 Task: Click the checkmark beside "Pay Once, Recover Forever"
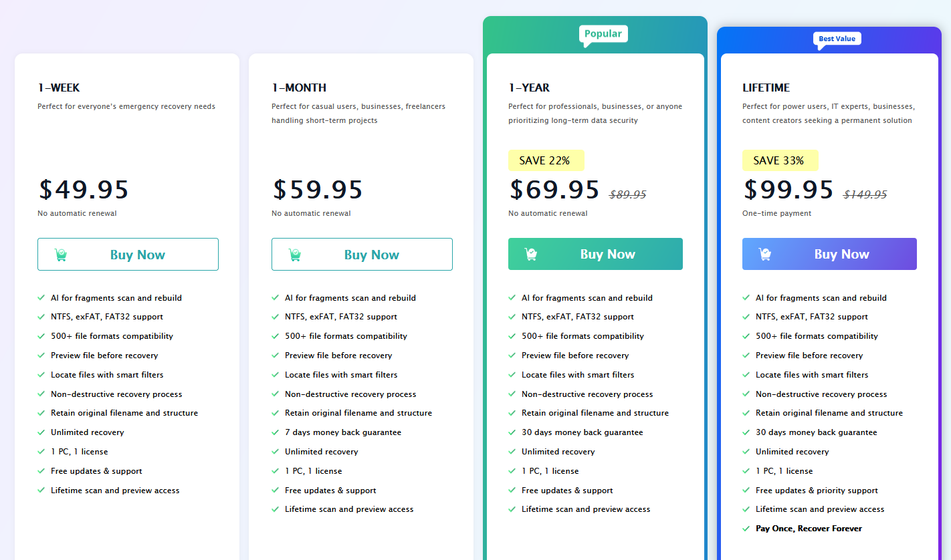(746, 529)
